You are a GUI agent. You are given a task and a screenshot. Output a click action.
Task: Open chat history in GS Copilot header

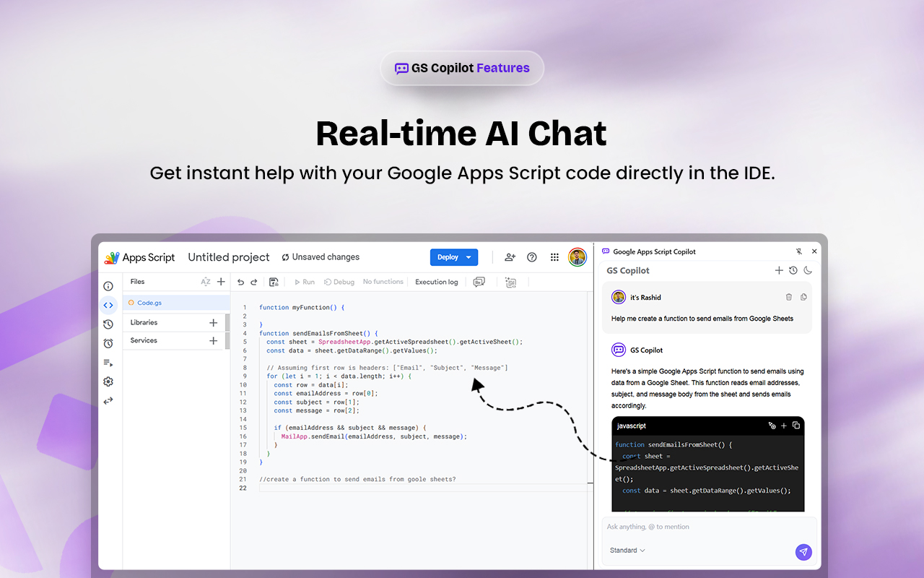click(x=793, y=270)
